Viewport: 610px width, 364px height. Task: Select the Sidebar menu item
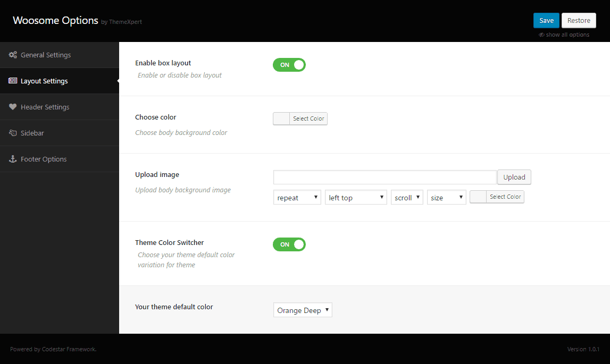[32, 133]
